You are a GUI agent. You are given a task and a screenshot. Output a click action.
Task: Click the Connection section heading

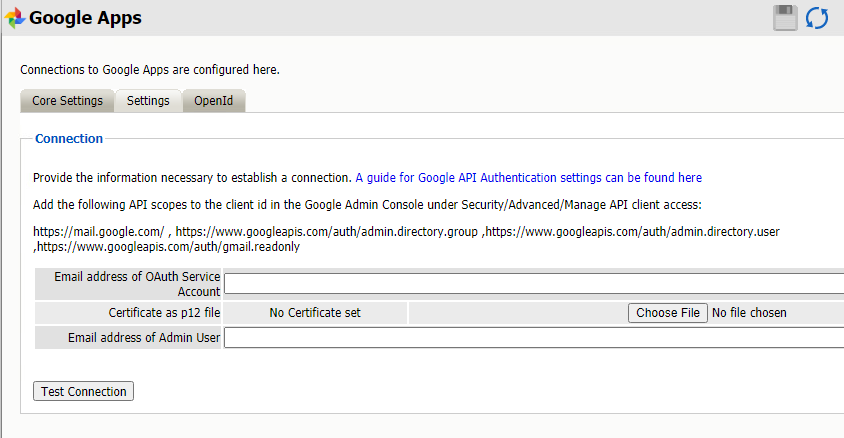click(x=69, y=139)
